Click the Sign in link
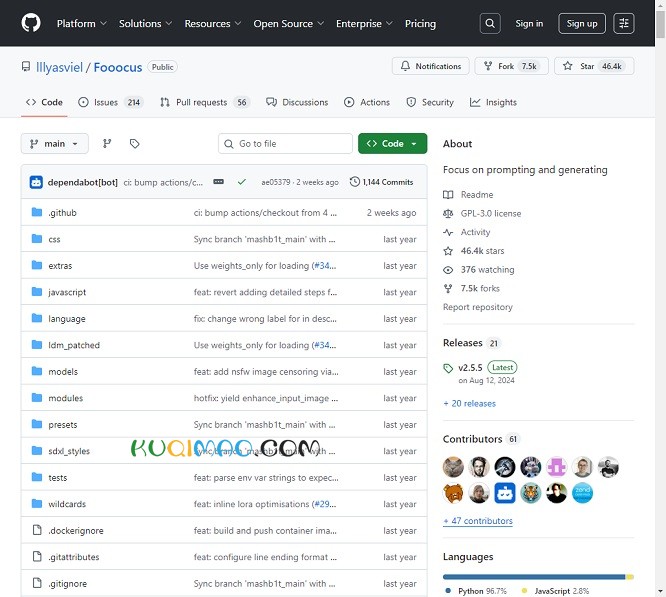 (x=529, y=23)
